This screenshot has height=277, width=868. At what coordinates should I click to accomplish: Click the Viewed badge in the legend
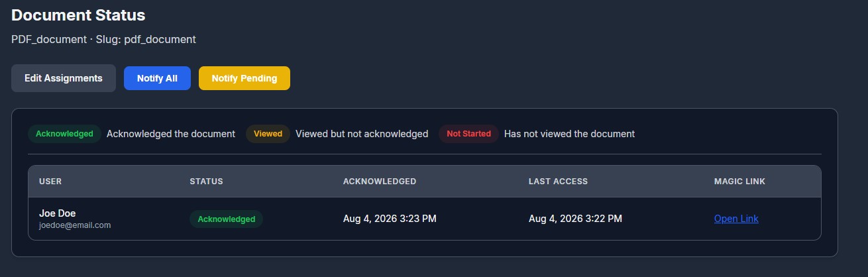pyautogui.click(x=268, y=134)
